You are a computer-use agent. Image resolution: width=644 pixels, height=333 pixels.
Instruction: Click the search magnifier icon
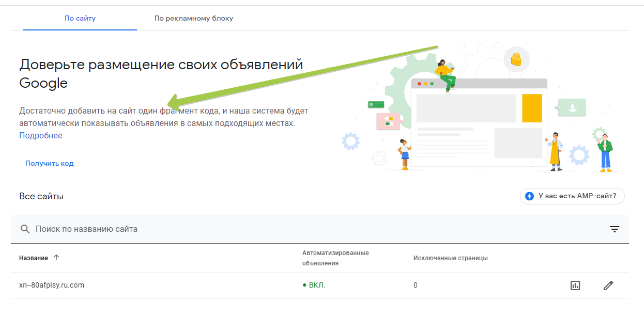25,229
